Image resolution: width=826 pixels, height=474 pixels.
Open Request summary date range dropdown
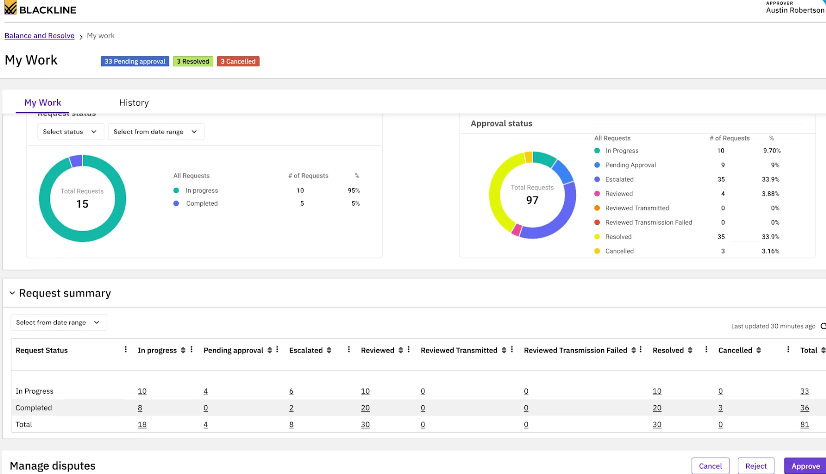coord(58,322)
